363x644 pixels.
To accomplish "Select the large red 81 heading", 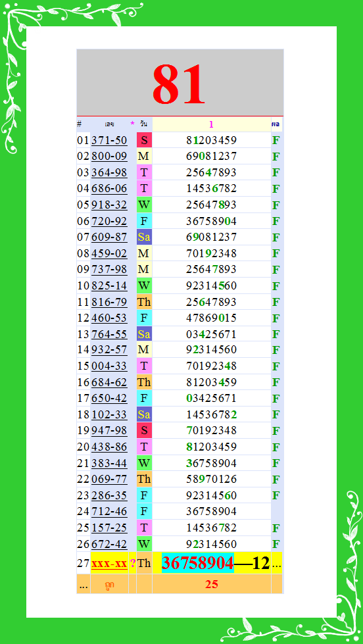I will 179,84.
